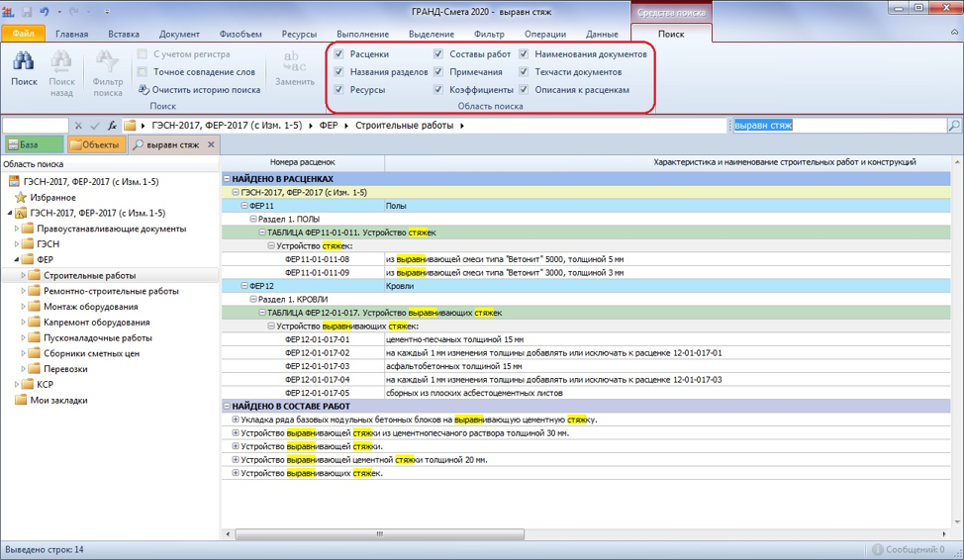Click the search field with выравн стяж
Image resolution: width=964 pixels, height=560 pixels.
(838, 126)
